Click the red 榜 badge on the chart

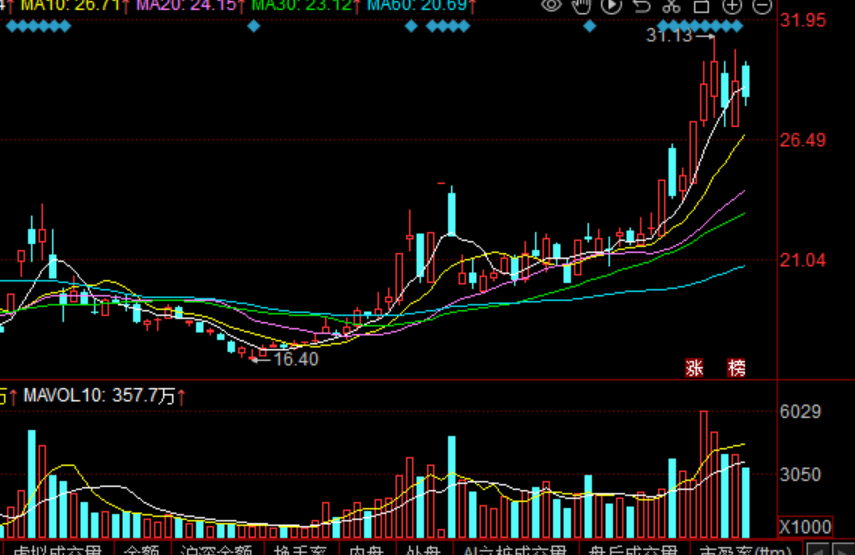pyautogui.click(x=736, y=368)
